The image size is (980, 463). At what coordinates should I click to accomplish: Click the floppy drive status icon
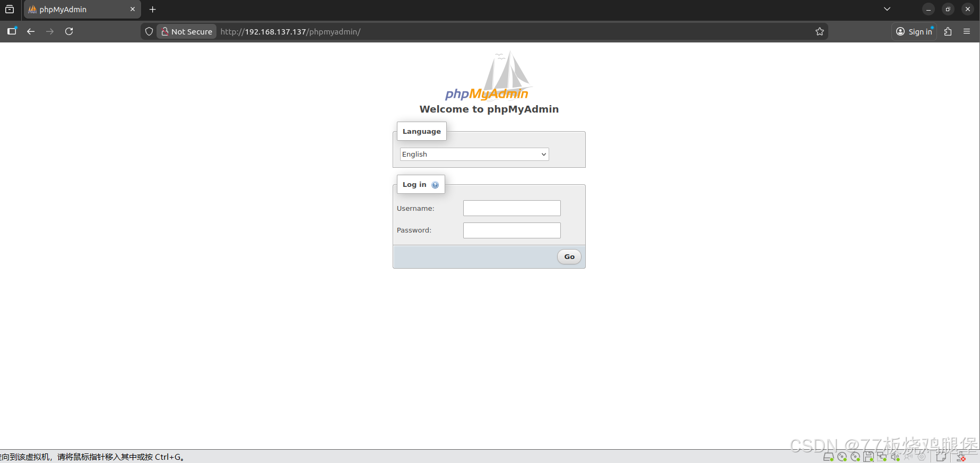coord(869,457)
